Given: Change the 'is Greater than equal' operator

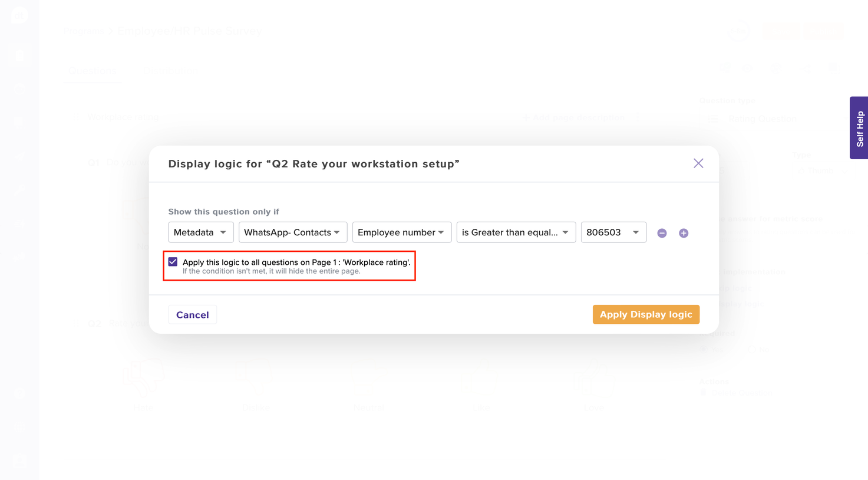Looking at the screenshot, I should (516, 232).
